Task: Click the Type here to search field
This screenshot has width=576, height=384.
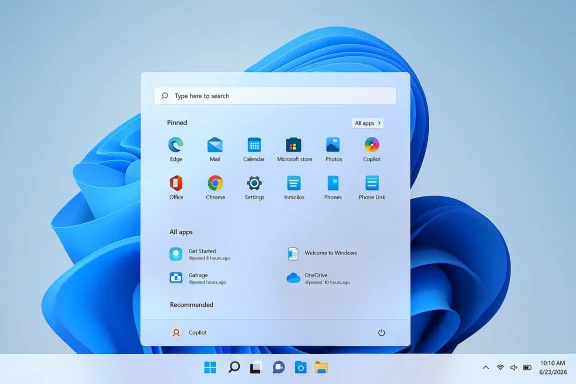Action: [275, 96]
